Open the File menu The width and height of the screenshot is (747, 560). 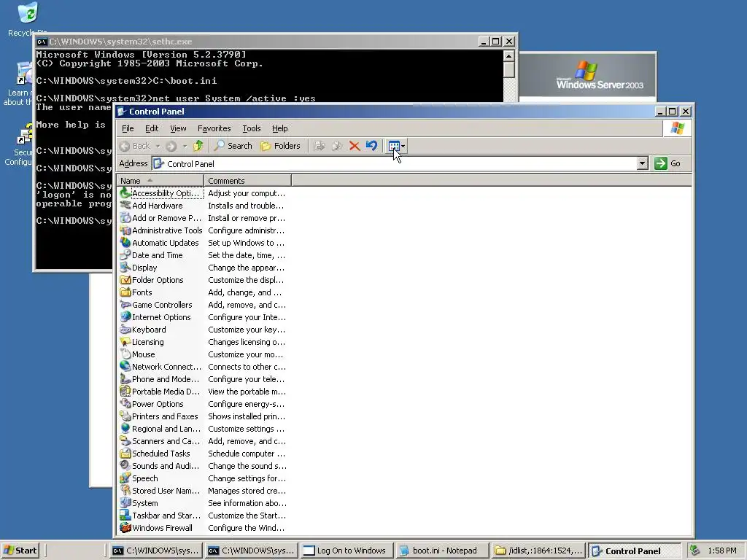pyautogui.click(x=128, y=128)
